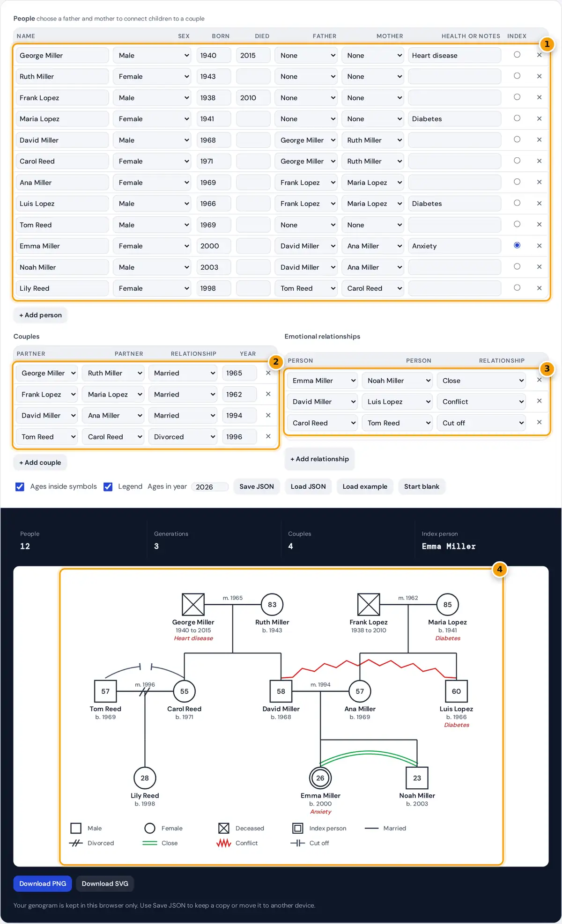This screenshot has width=562, height=924.
Task: Delete the Ruth Miller person row
Action: tap(539, 76)
